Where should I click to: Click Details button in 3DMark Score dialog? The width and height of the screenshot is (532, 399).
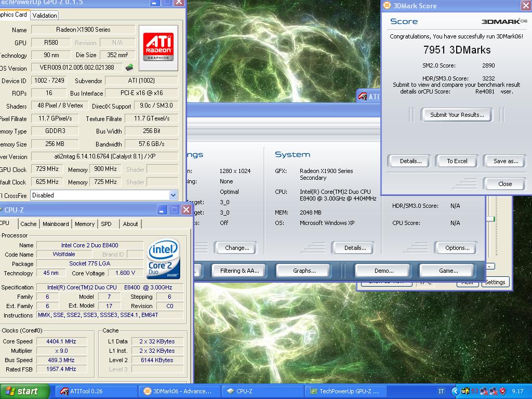click(410, 161)
